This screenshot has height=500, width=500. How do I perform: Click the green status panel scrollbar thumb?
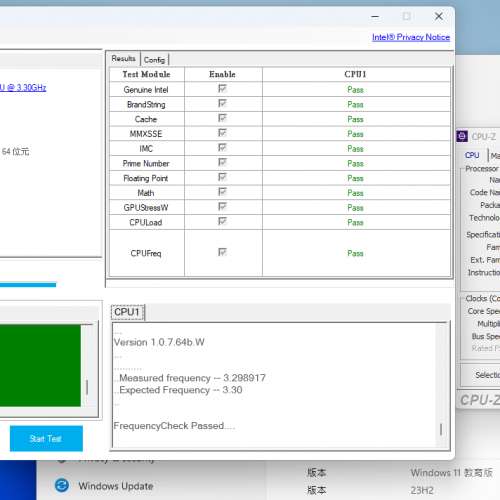[87, 387]
